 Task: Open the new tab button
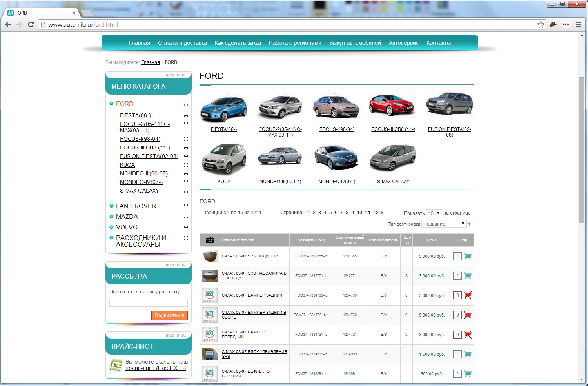[87, 13]
